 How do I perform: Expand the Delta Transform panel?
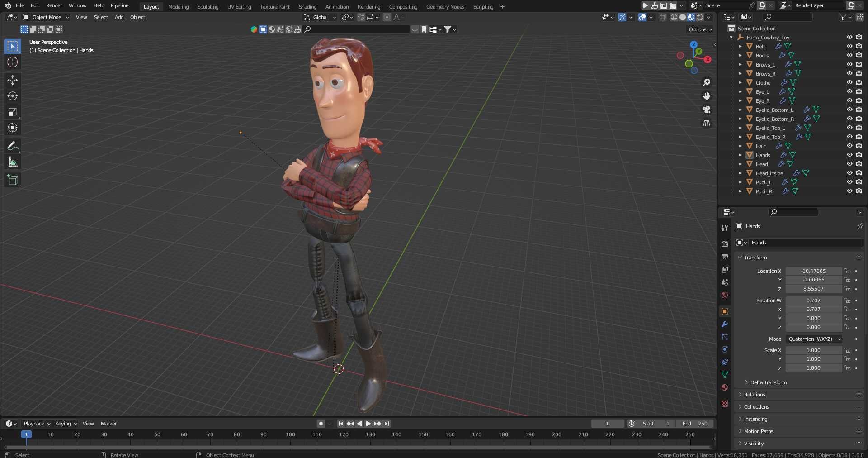[x=769, y=382]
